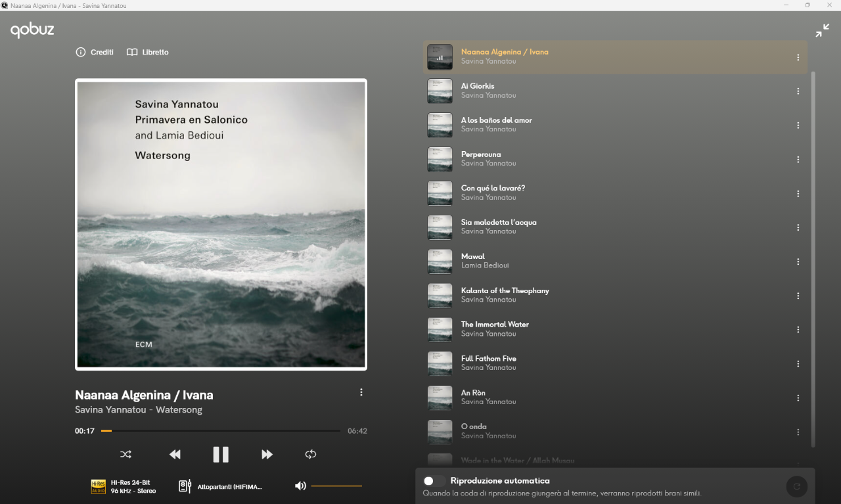Screen dimensions: 841x504
Task: Play An Ròn from the queue
Action: coord(615,398)
